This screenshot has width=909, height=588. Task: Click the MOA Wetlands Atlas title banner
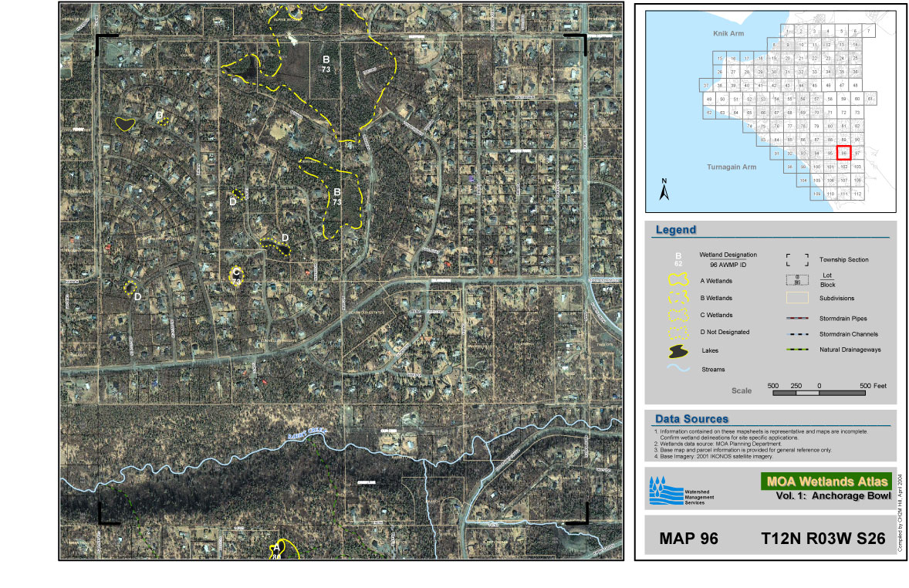pyautogui.click(x=826, y=482)
